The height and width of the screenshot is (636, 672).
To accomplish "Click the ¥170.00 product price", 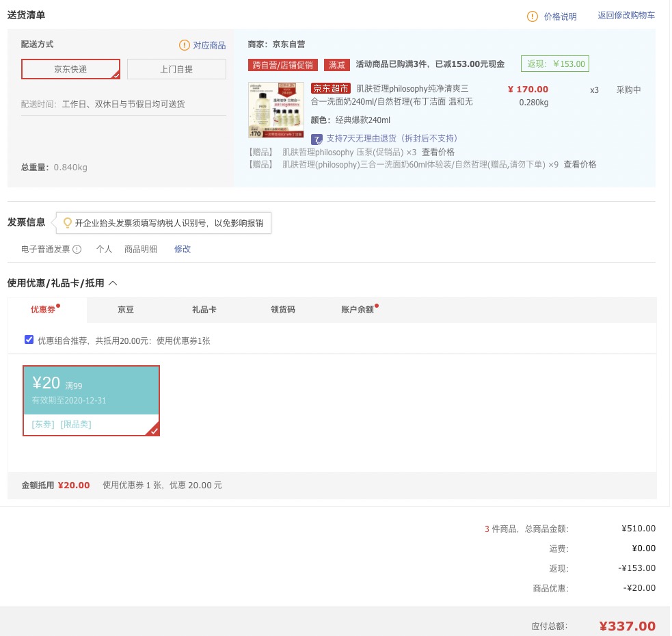I will (x=528, y=89).
